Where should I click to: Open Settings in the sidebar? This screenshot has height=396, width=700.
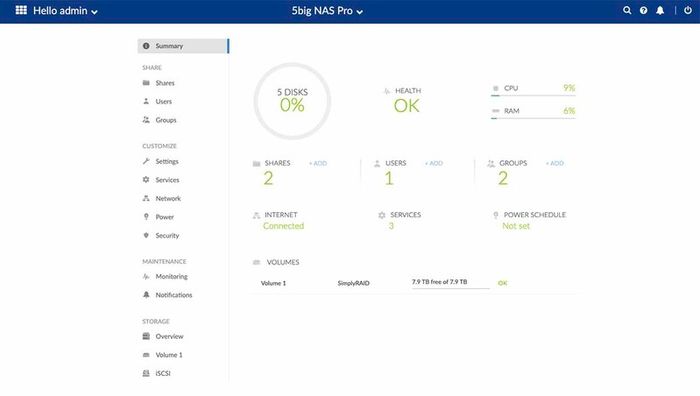point(167,162)
